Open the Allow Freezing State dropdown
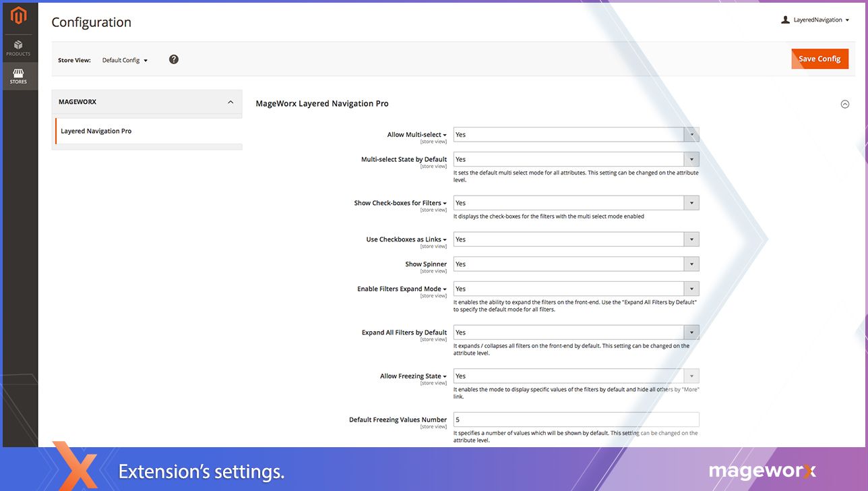868x491 pixels. [x=576, y=376]
